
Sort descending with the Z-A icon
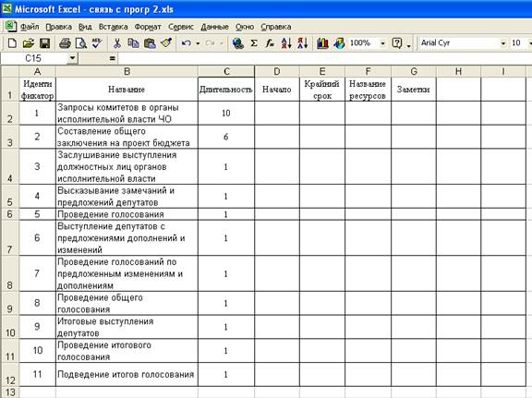(302, 43)
